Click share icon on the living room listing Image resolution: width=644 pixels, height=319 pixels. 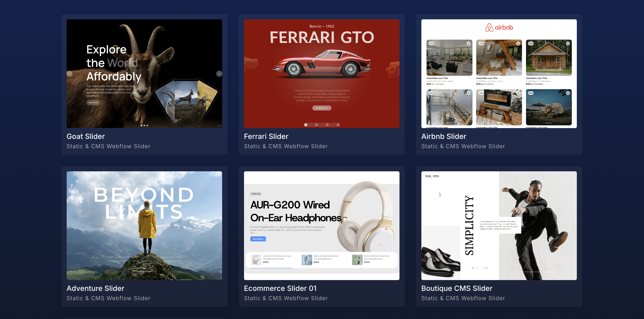(x=468, y=43)
